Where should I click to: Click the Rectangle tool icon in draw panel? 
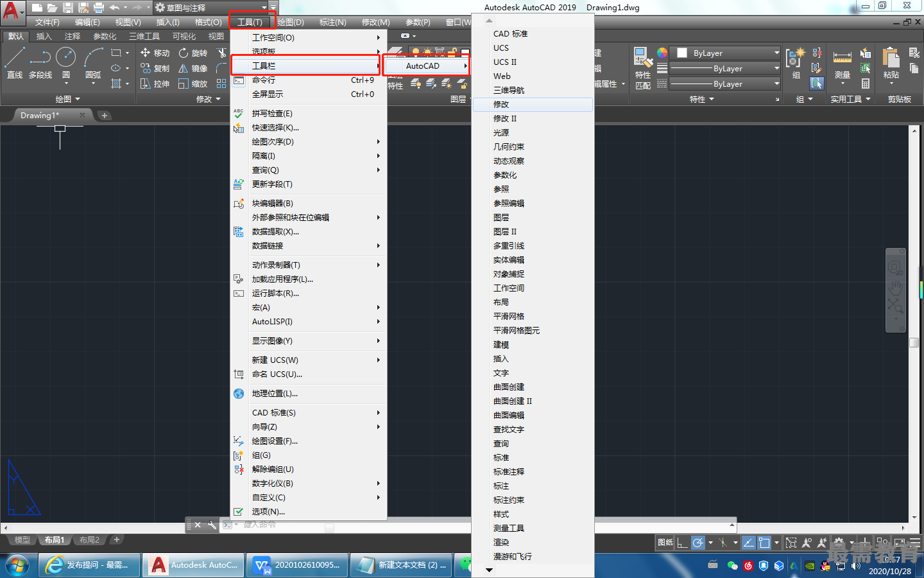click(x=116, y=53)
